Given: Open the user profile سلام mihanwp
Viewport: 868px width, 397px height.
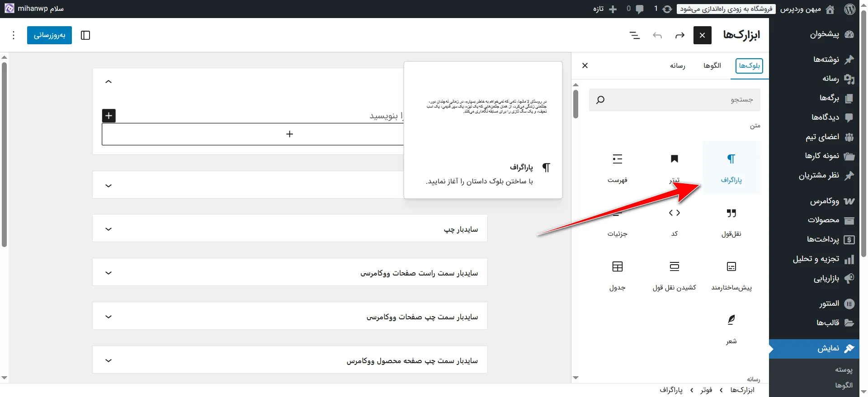Looking at the screenshot, I should click(x=34, y=9).
